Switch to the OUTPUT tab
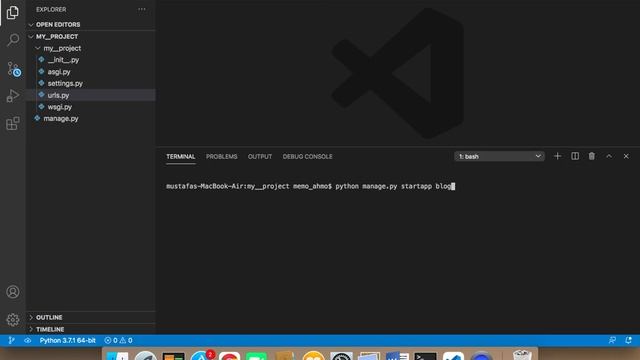The image size is (640, 360). [x=260, y=157]
